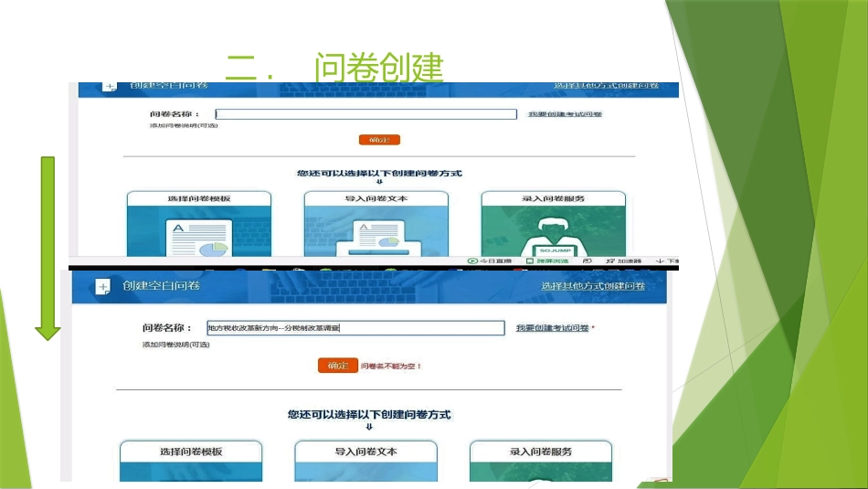Click 确定 button beside the 问卷名不能为空 error
Image resolution: width=868 pixels, height=489 pixels.
click(338, 366)
